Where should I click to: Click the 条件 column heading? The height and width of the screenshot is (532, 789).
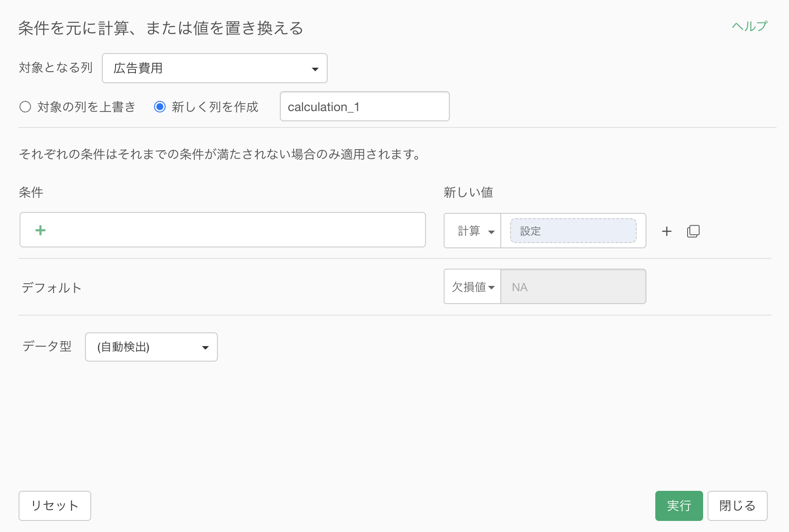[31, 192]
